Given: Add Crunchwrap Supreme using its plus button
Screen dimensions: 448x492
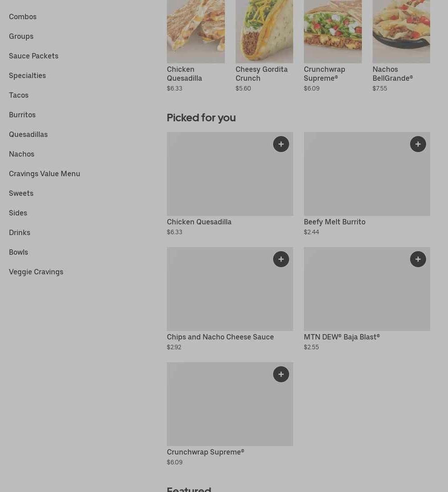Looking at the screenshot, I should [x=281, y=374].
